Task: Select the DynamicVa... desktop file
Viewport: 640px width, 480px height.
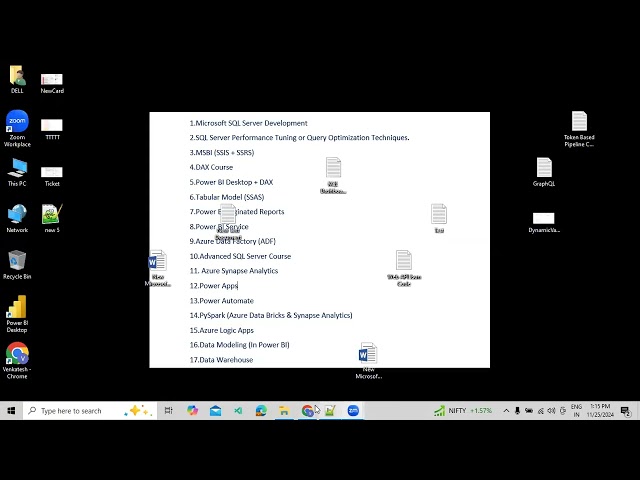Action: pos(544,222)
